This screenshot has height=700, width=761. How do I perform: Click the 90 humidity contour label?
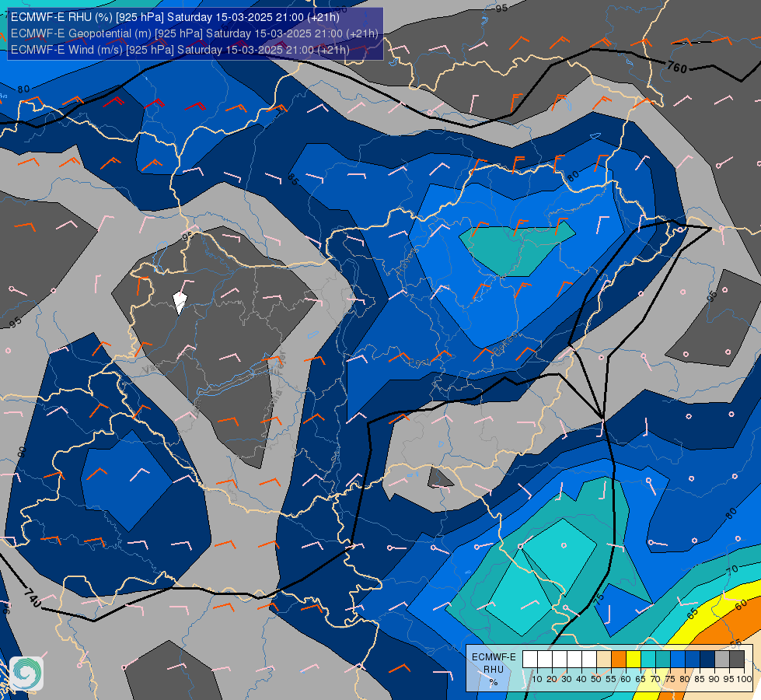pyautogui.click(x=21, y=452)
